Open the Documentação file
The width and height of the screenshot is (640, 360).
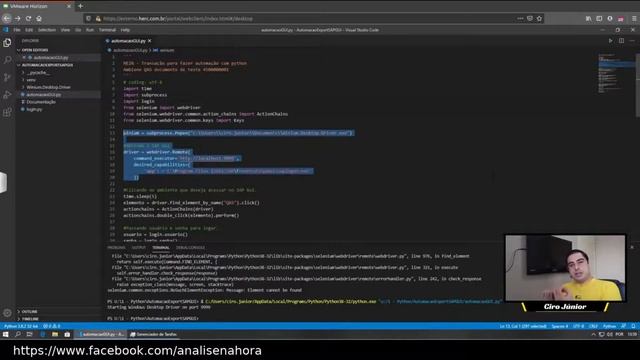(41, 102)
